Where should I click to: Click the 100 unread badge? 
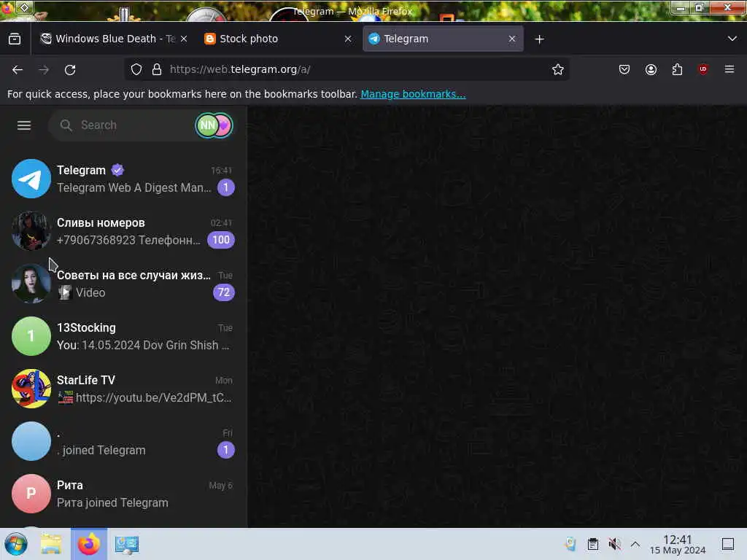pos(221,239)
